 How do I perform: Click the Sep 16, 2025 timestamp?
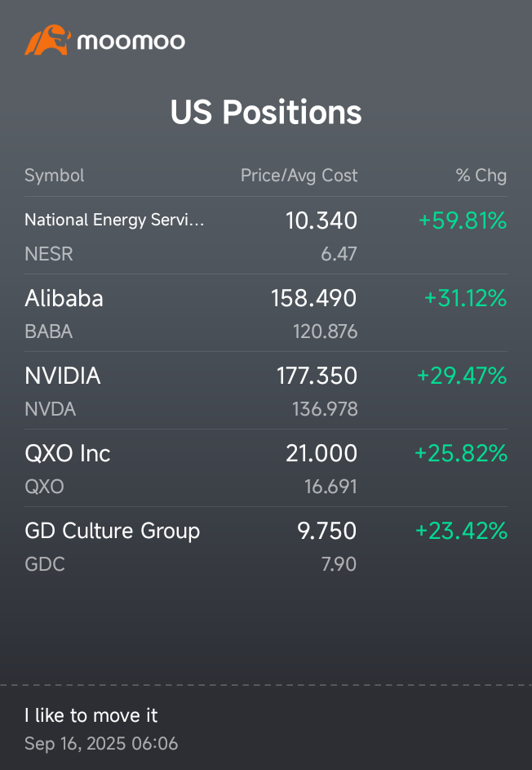[101, 744]
